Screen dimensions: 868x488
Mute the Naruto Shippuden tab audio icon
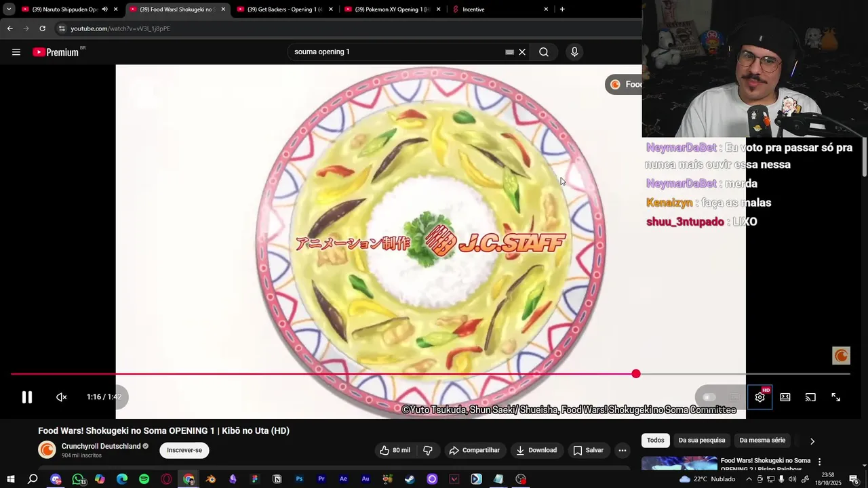(104, 9)
